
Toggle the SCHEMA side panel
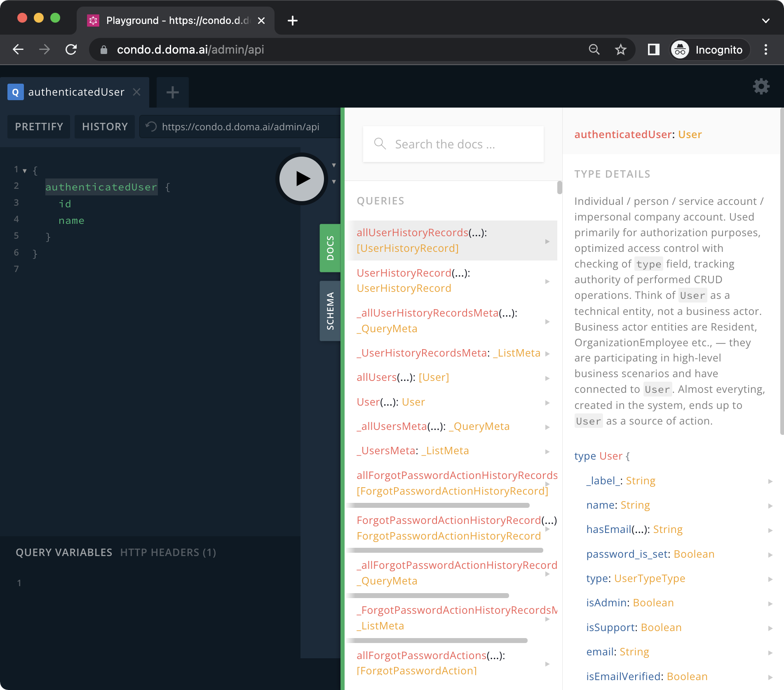330,311
